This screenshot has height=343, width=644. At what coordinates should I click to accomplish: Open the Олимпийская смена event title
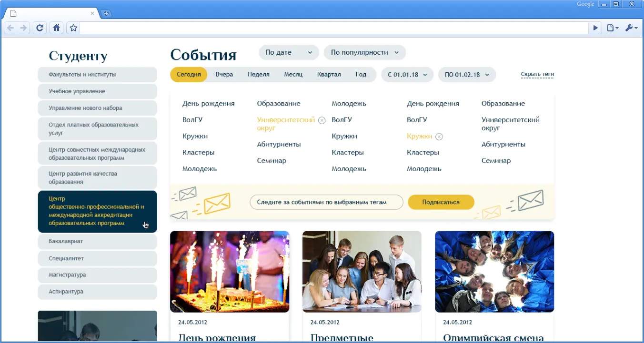(x=493, y=338)
